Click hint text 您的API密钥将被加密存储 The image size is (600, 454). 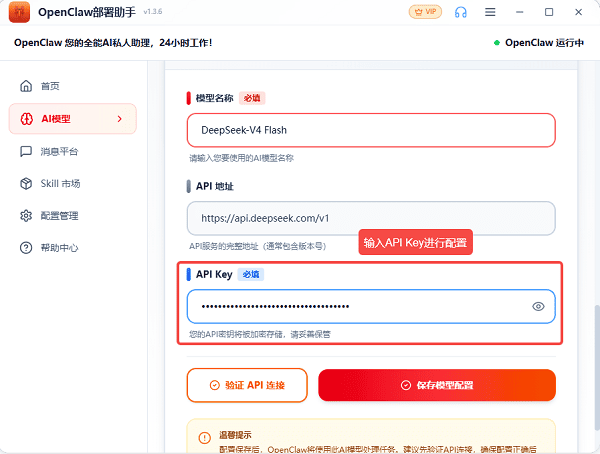(x=260, y=334)
